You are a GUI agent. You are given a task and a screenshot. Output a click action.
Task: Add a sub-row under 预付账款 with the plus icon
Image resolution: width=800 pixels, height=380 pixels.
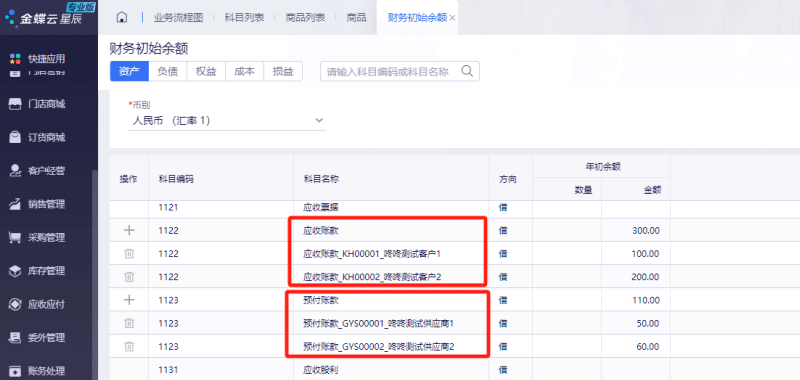point(129,300)
